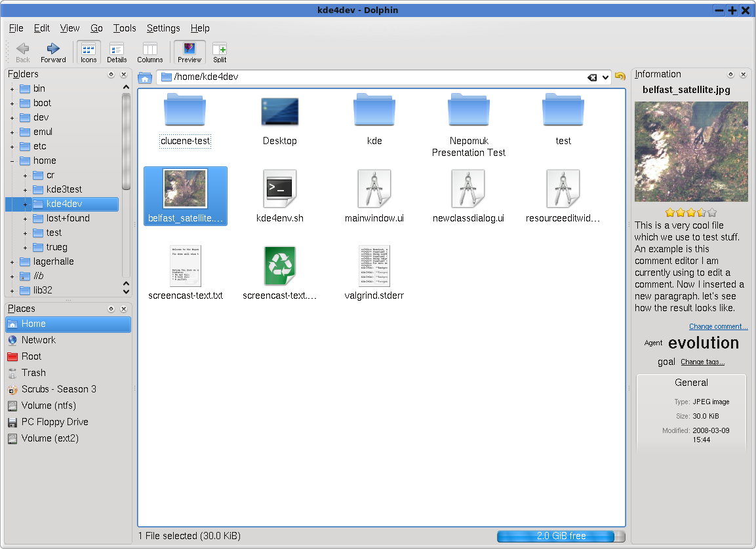Toggle the Preview toolbar button
Image resolution: width=756 pixels, height=549 pixels.
189,49
